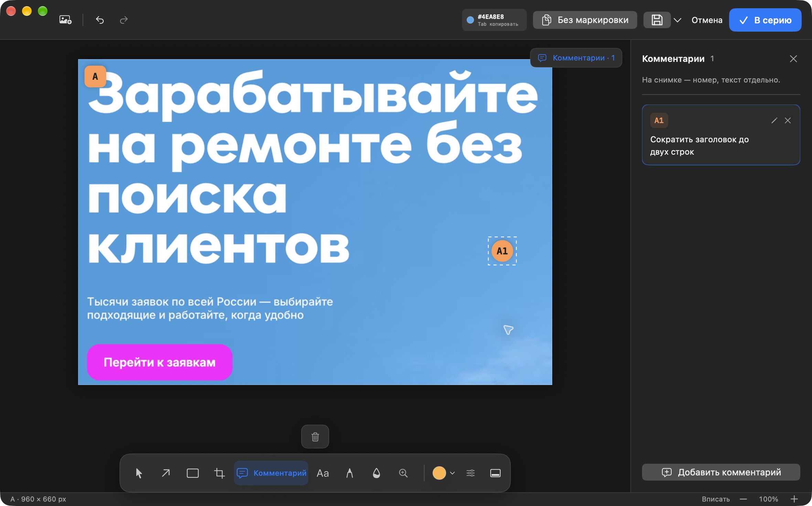Image resolution: width=812 pixels, height=506 pixels.
Task: Select the Aa text tool
Action: [322, 473]
